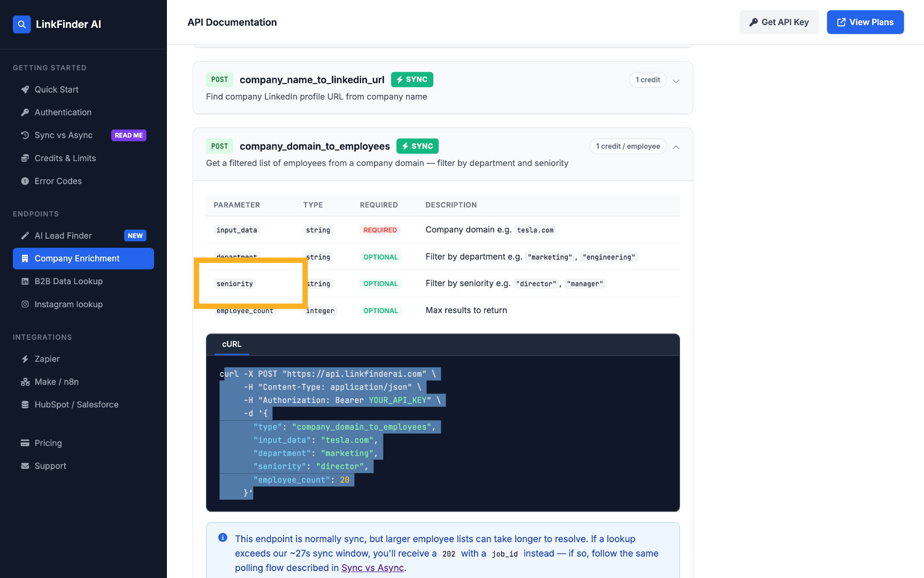Click the "company_domain_to_employees" value in the code
This screenshot has height=578, width=924.
362,427
